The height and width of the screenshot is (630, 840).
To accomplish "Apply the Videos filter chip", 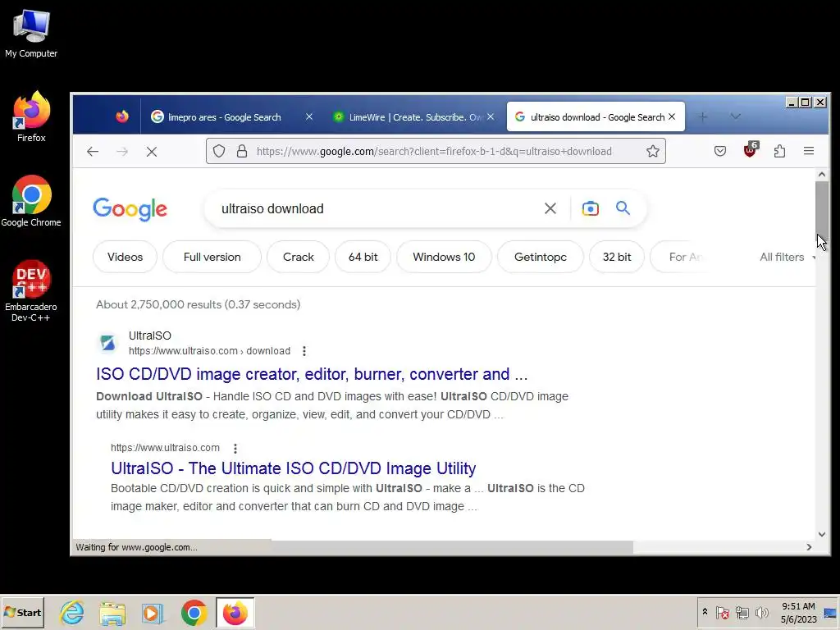I will (125, 257).
